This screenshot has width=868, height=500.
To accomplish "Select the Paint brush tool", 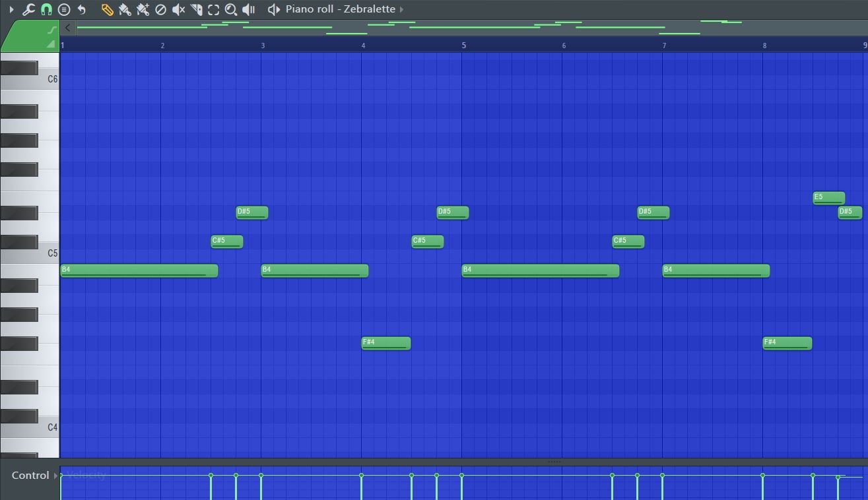I will tap(125, 9).
